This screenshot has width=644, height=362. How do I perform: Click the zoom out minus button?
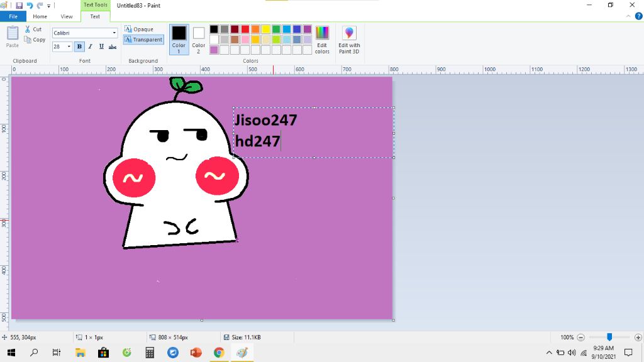pyautogui.click(x=580, y=337)
